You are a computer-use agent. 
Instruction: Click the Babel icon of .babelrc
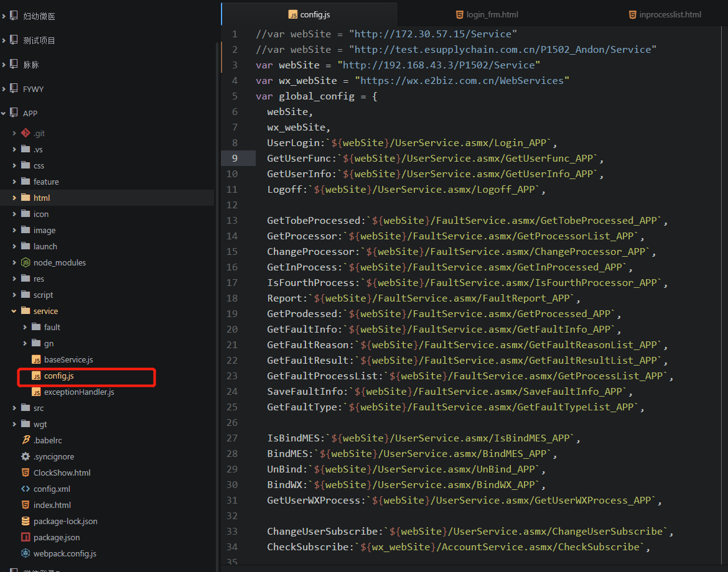(26, 440)
